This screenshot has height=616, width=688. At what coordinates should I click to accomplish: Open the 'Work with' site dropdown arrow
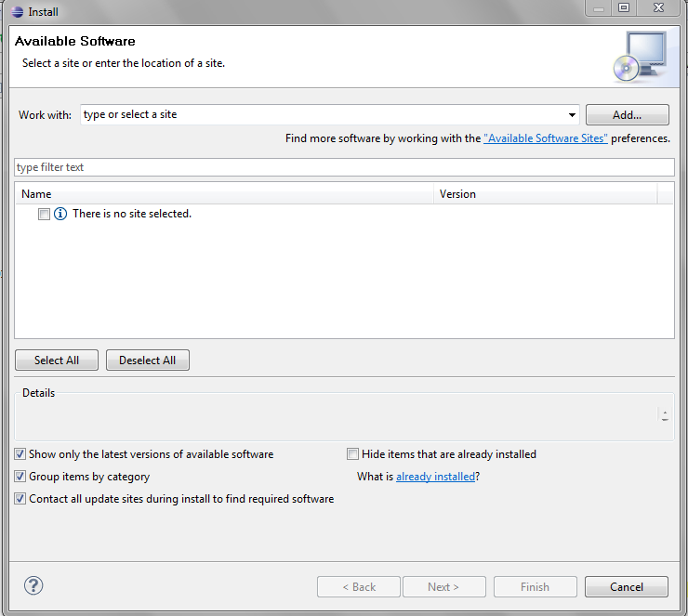click(572, 115)
